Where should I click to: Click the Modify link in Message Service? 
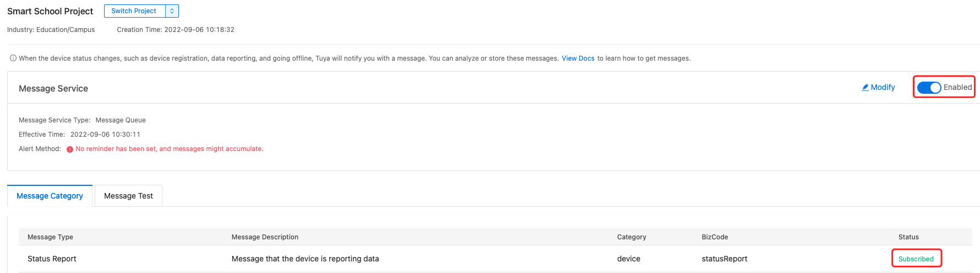pyautogui.click(x=878, y=87)
